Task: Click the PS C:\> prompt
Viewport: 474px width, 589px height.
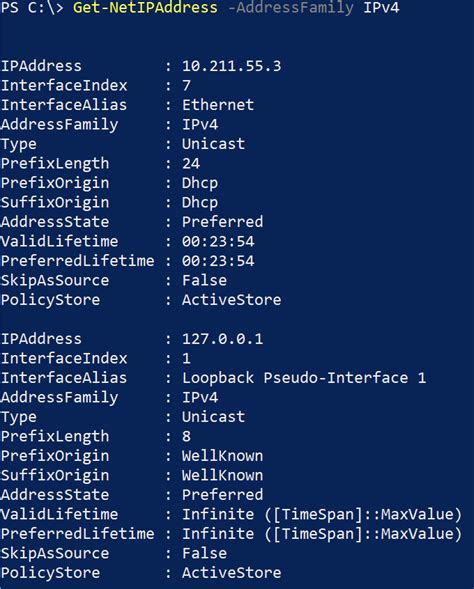Action: click(32, 8)
